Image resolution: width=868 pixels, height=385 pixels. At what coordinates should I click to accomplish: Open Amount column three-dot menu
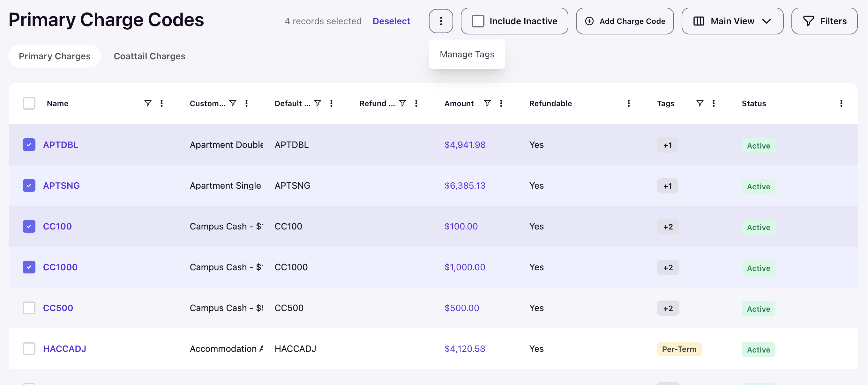coord(501,103)
